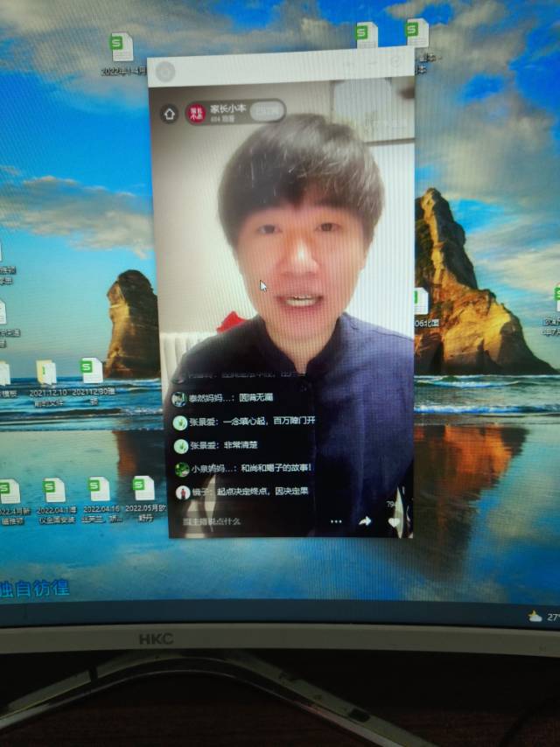This screenshot has width=560, height=747.
Task: Select the 2022年1-4月 spreadsheet at top left
Action: click(x=122, y=54)
